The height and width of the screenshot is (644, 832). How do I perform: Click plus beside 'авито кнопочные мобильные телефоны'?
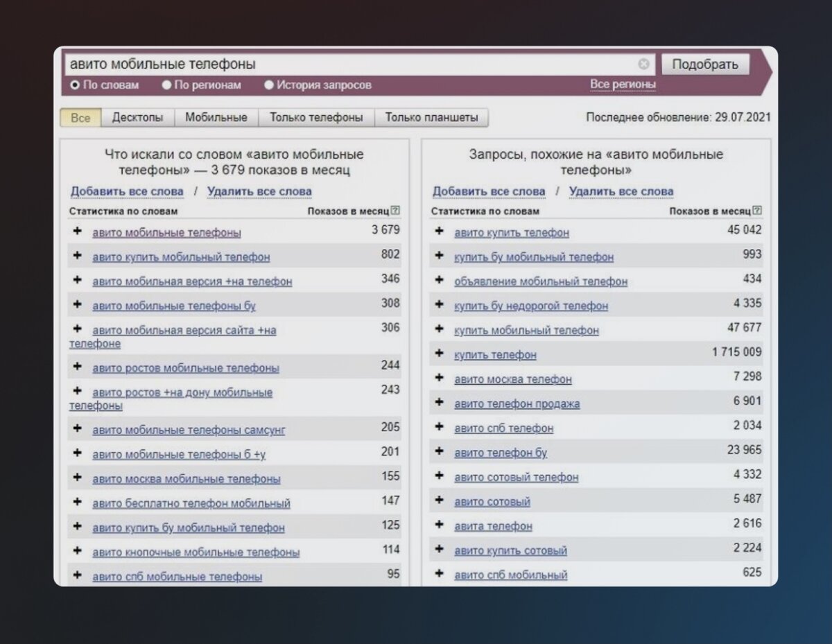(x=78, y=551)
